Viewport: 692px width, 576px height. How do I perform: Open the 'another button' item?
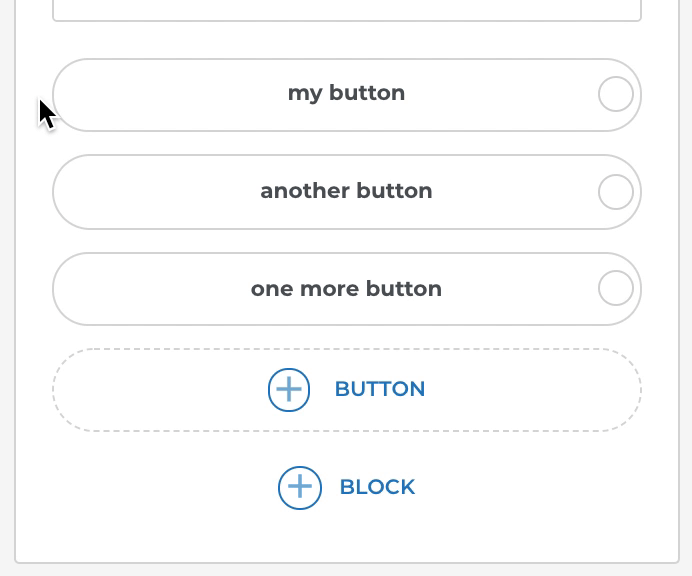coord(346,191)
